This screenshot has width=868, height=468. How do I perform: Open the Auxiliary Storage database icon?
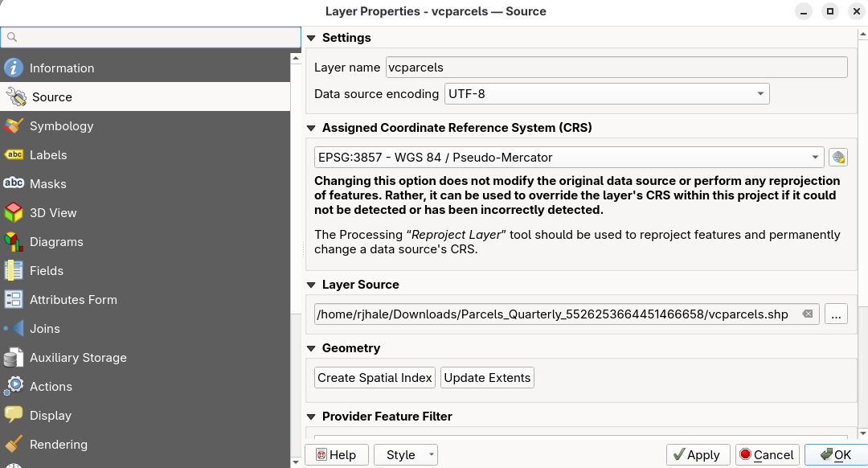[x=14, y=358]
